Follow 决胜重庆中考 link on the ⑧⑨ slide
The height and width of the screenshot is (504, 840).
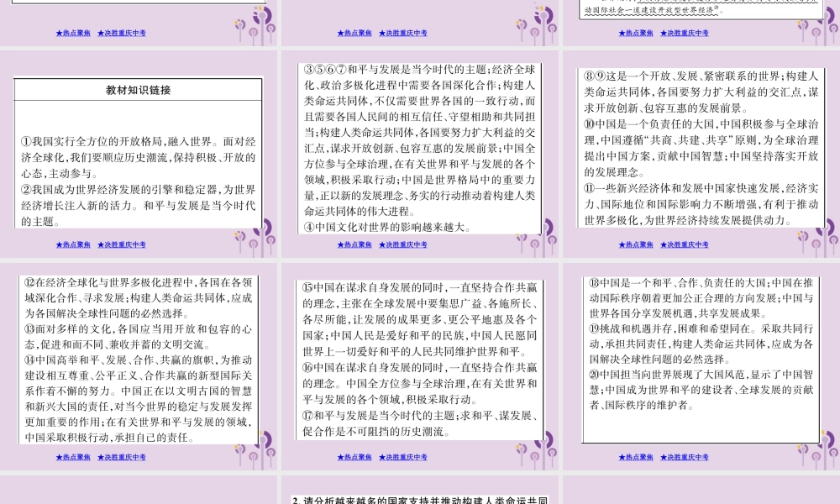click(x=684, y=244)
